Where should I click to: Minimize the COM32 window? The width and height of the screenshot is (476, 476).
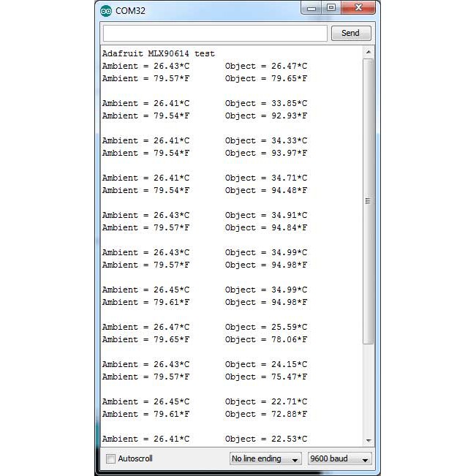311,8
